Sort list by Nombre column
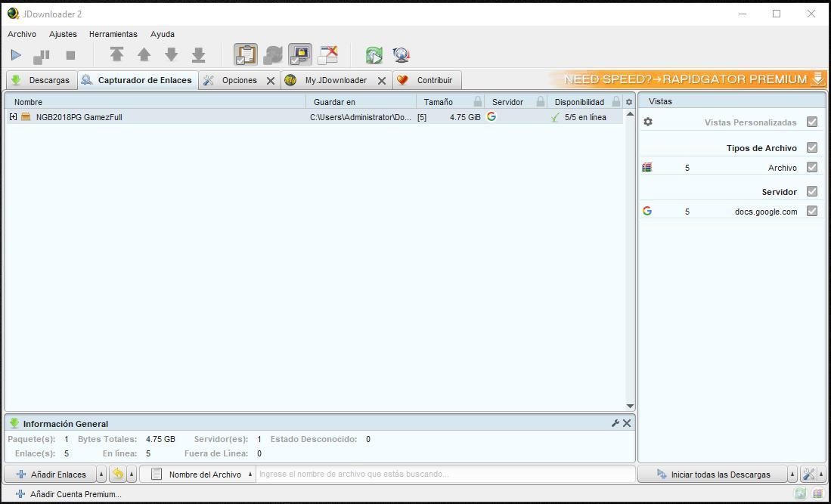831x504 pixels. (157, 102)
